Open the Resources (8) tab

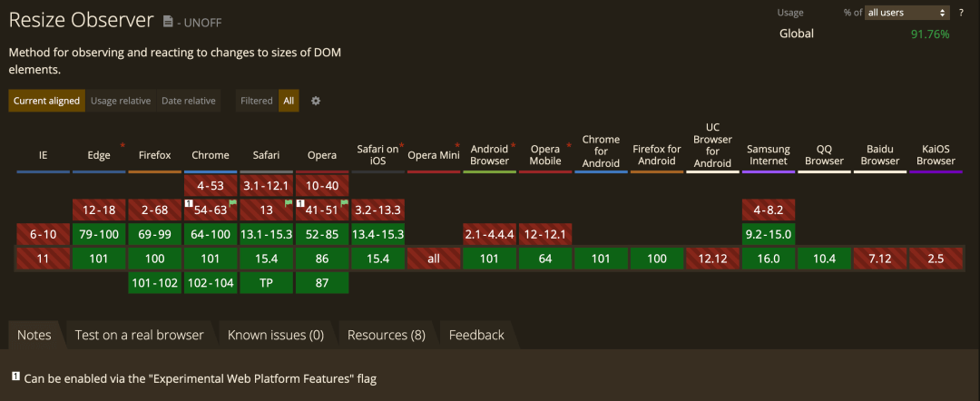(x=387, y=335)
